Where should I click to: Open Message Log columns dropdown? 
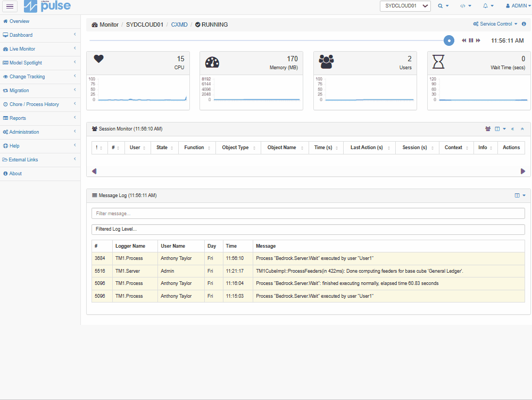tap(520, 195)
